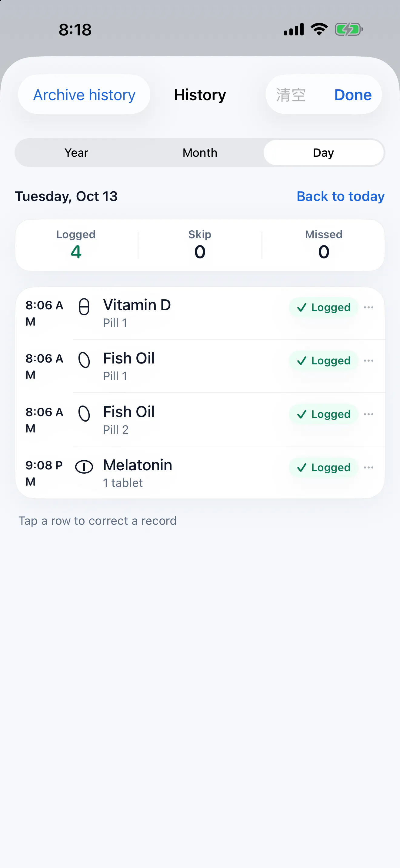Toggle the Logged badge on Melatonin
Viewport: 400px width, 868px height.
[323, 467]
